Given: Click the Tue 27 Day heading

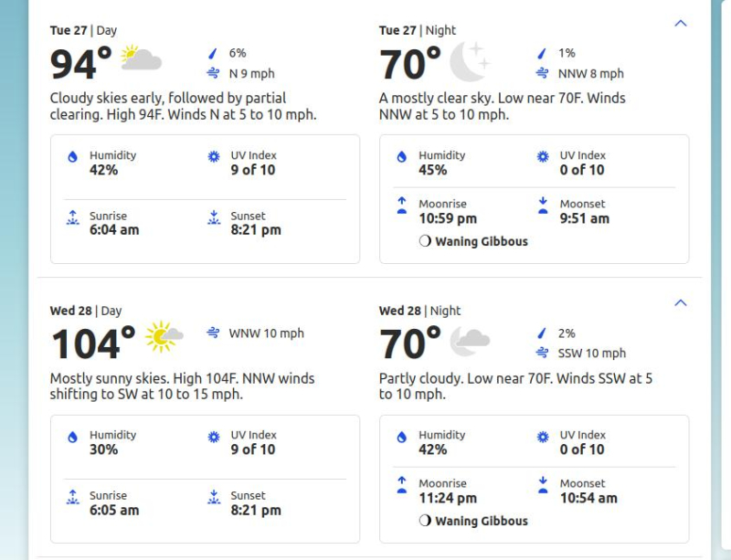Looking at the screenshot, I should (83, 30).
